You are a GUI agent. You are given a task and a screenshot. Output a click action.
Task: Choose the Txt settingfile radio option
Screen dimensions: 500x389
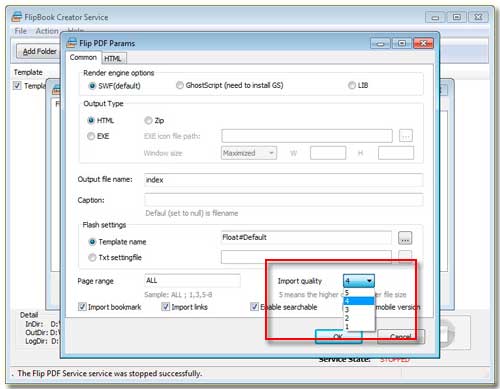(x=92, y=257)
